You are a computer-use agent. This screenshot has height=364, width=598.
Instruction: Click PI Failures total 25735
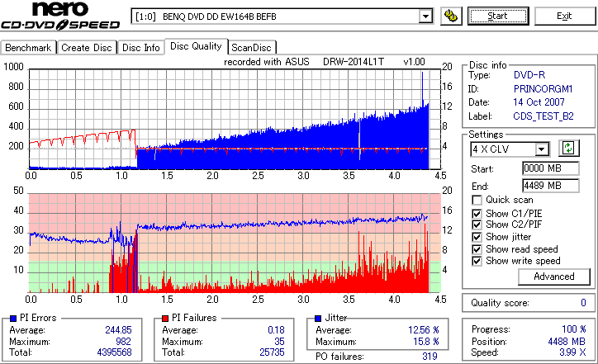coord(272,352)
